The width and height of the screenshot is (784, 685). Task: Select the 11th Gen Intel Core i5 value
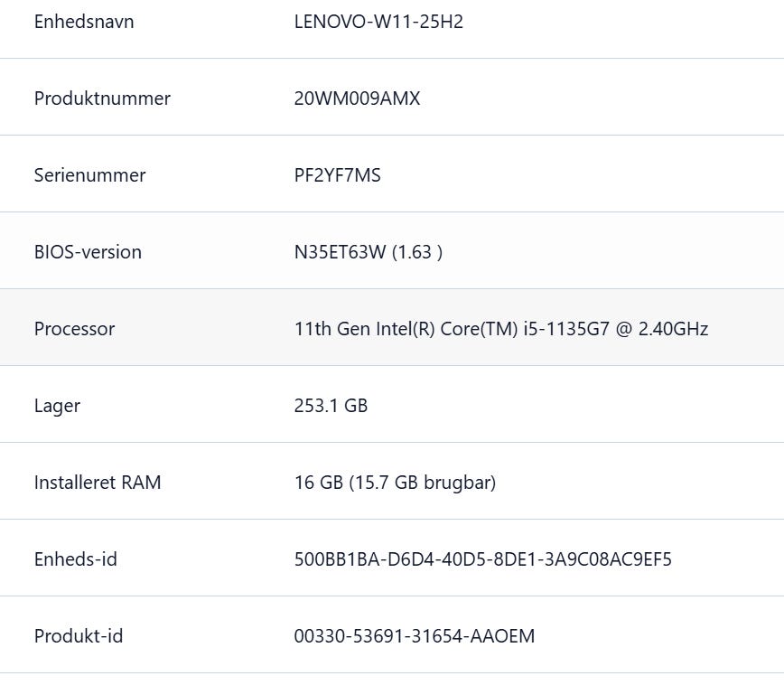[500, 329]
